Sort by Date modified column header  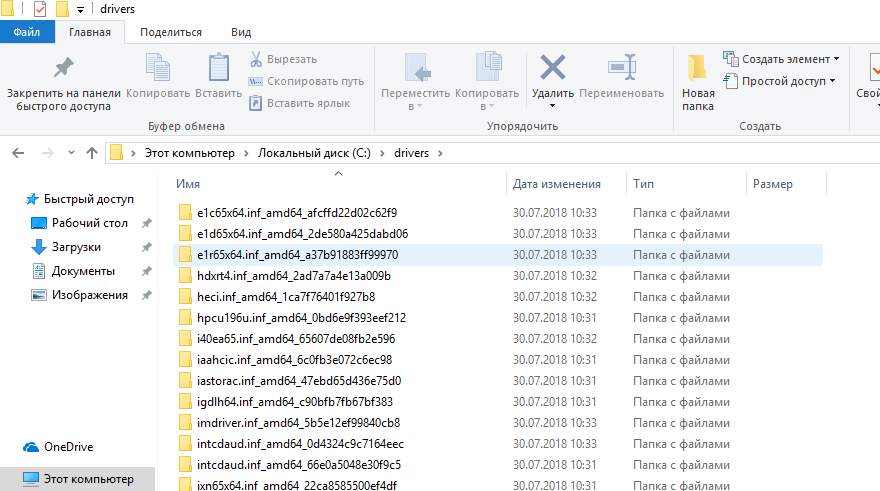tap(556, 184)
